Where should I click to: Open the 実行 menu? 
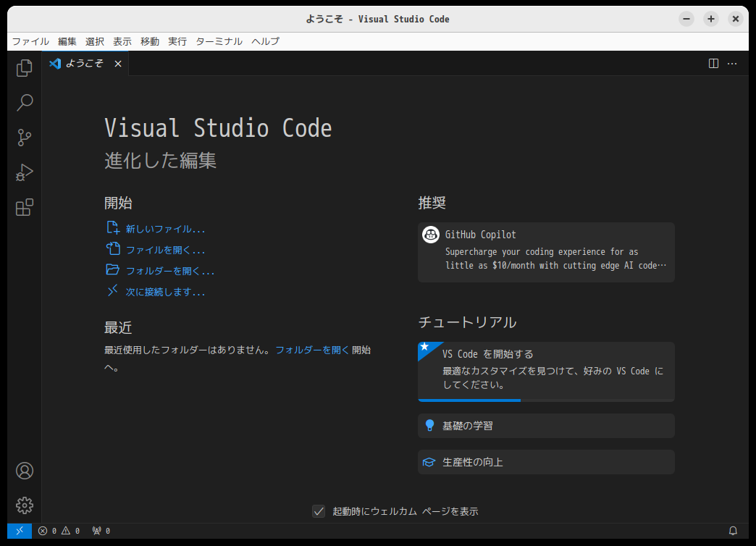pyautogui.click(x=177, y=41)
